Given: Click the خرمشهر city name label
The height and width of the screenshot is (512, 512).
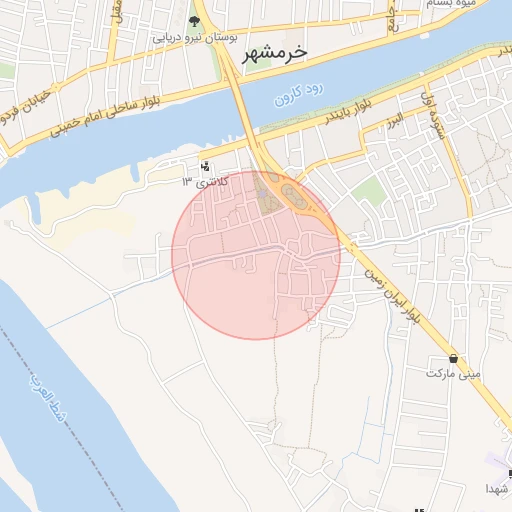Looking at the screenshot, I should pos(274,54).
